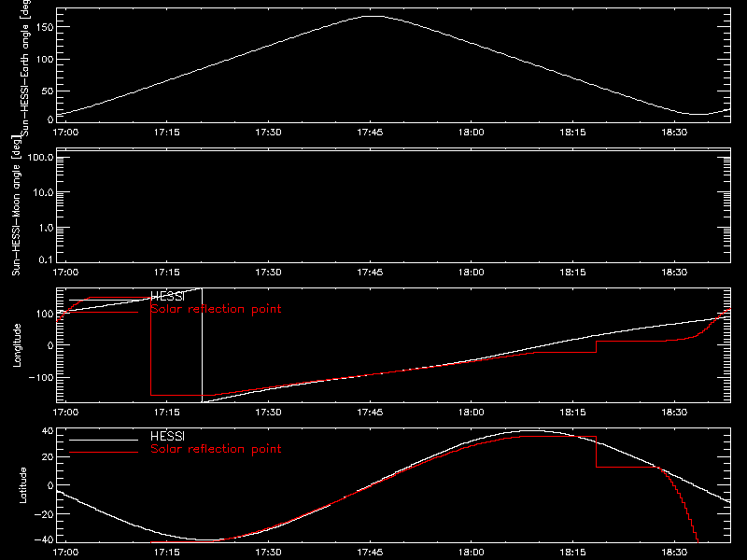Click the 1.0 tick on Moon angle axis
Screen dimensions: 747x560
click(x=46, y=228)
